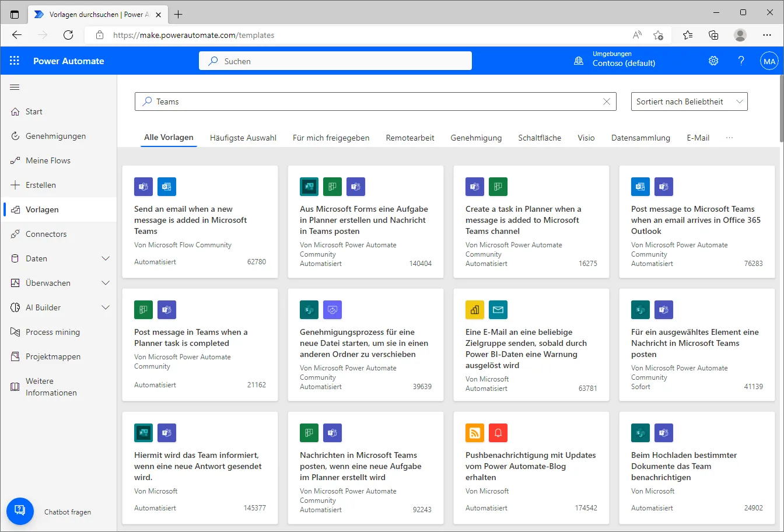This screenshot has height=532, width=784.
Task: Switch to the Remotearbeit tab
Action: [410, 138]
